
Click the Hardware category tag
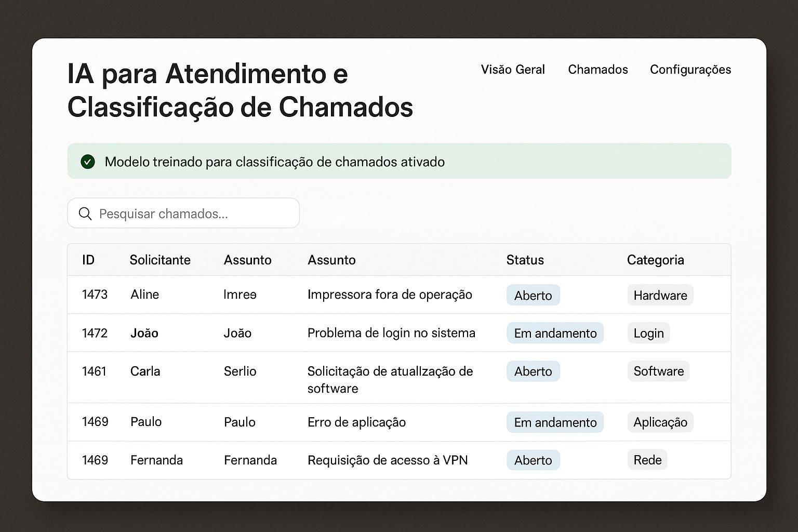point(660,295)
